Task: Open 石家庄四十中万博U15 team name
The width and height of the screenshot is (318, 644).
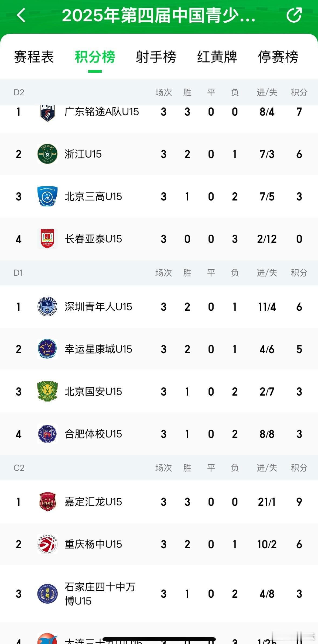Action: tap(100, 594)
